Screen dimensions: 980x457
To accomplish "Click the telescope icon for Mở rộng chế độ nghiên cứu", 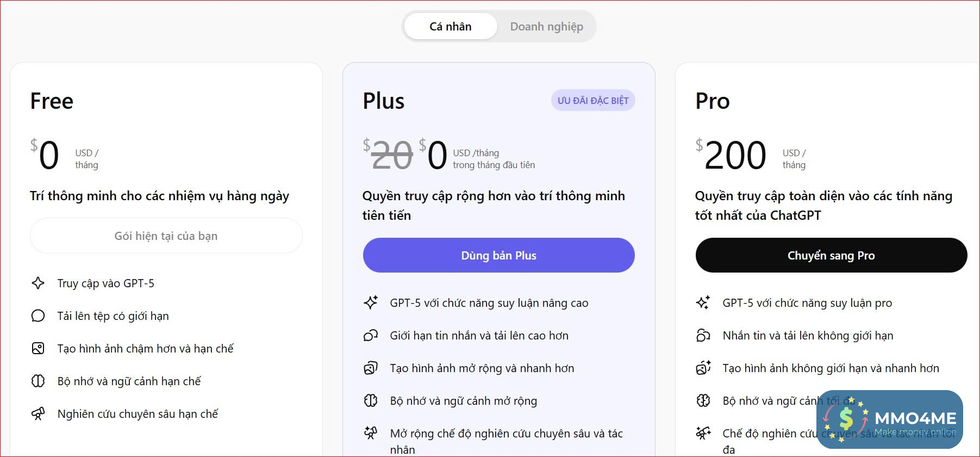I will click(371, 433).
